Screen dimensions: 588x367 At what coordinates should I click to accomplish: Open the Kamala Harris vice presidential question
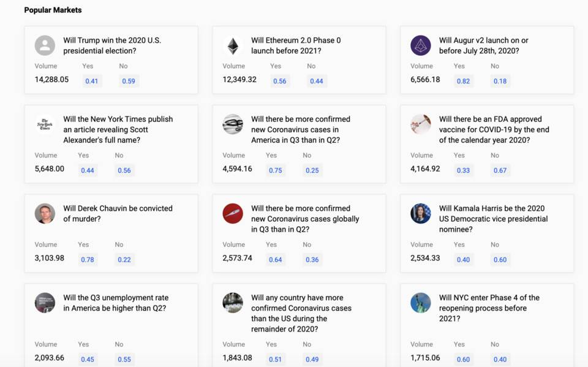tap(492, 219)
